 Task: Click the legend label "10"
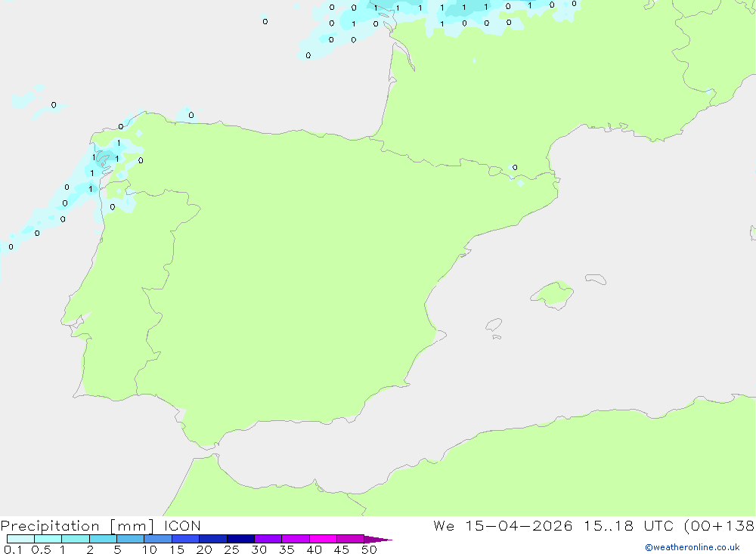point(150,549)
